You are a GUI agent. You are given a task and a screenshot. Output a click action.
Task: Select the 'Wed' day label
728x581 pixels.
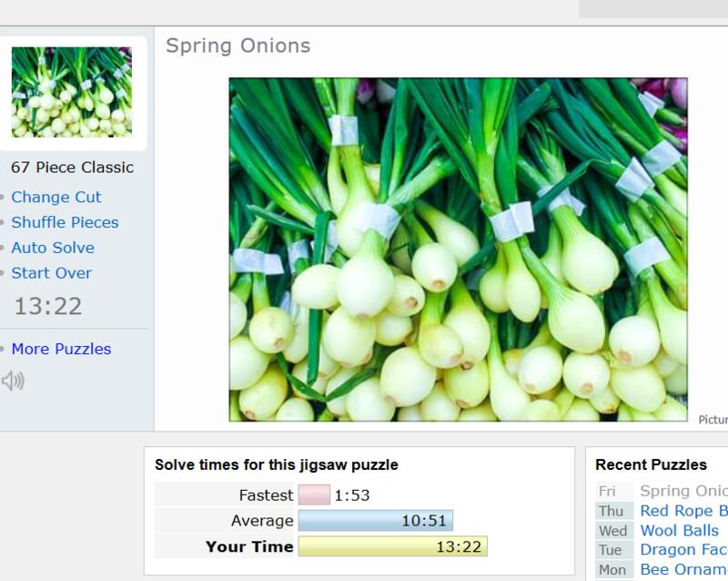[612, 531]
